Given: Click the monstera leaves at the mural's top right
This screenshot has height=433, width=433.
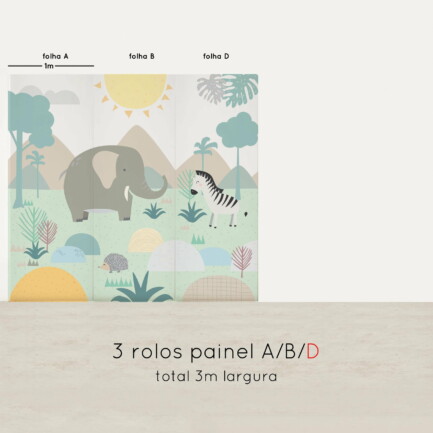Looking at the screenshot, I should pos(228,89).
